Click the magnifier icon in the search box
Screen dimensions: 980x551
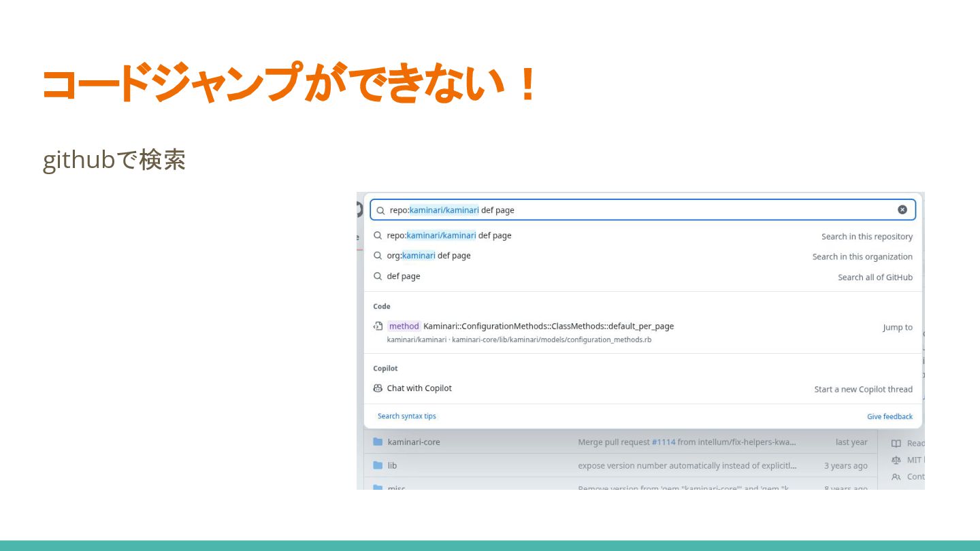[381, 210]
